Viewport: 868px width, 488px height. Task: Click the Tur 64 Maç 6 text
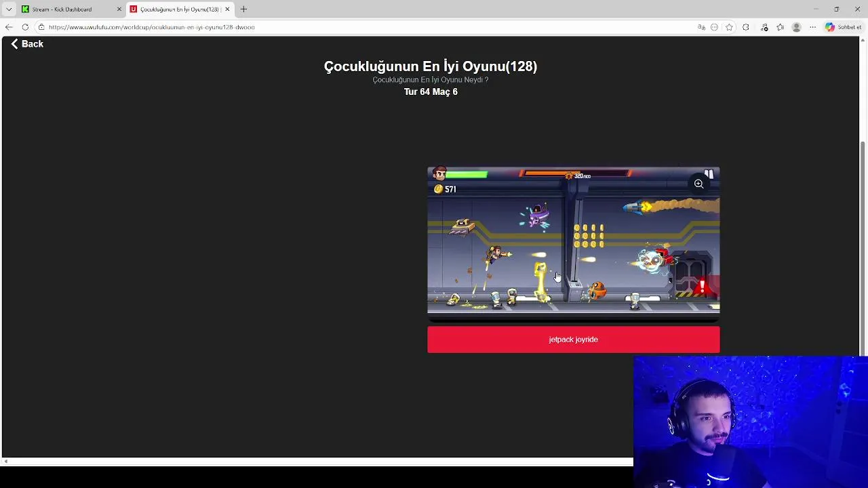click(431, 91)
